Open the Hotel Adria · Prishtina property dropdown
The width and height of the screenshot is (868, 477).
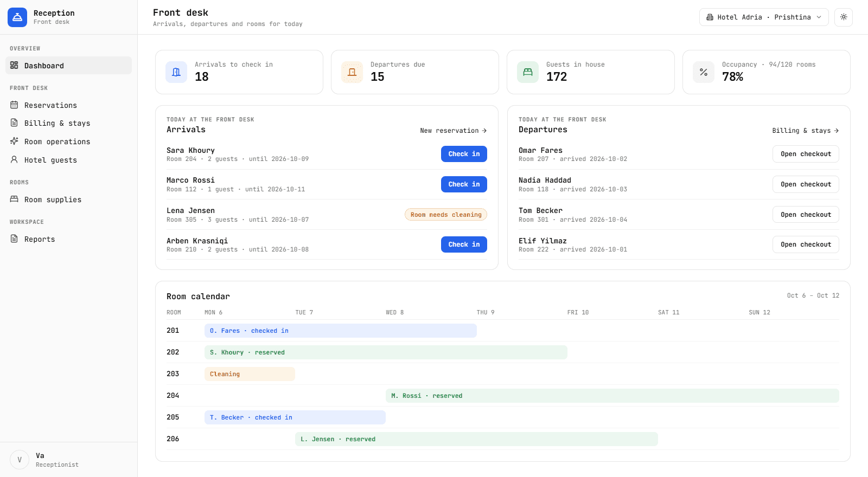[x=764, y=17]
